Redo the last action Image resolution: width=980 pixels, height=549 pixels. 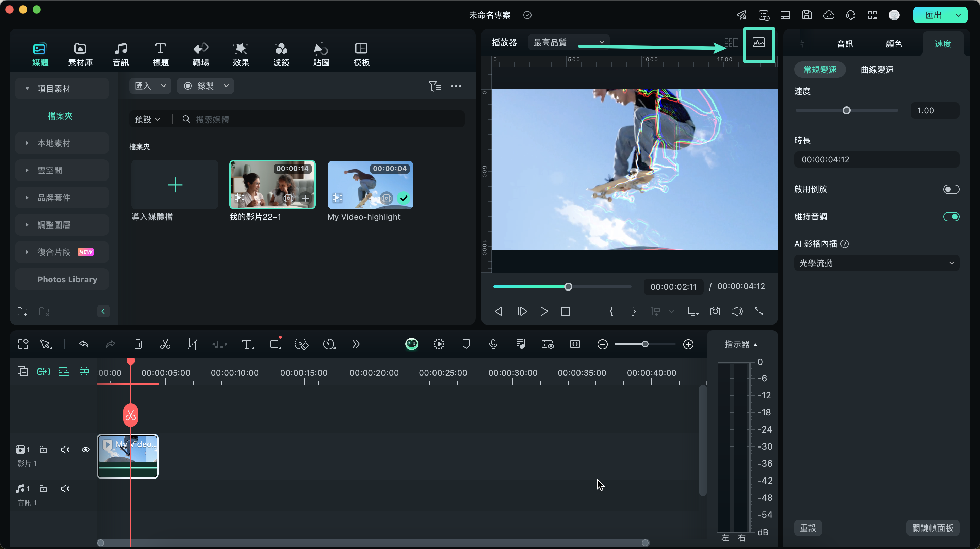tap(110, 344)
